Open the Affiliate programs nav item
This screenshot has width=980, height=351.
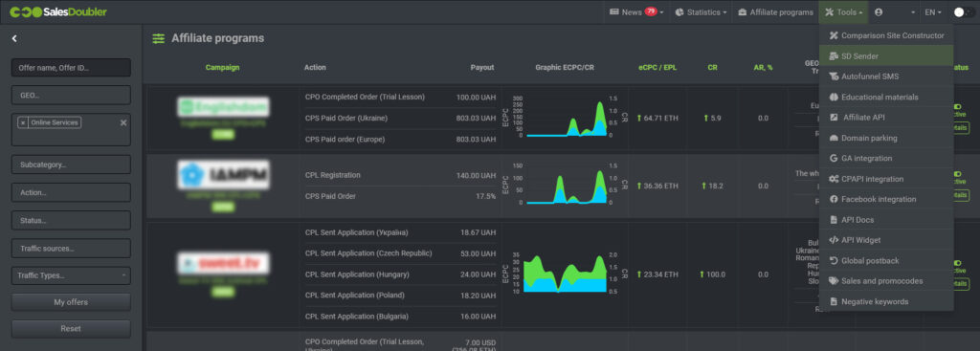click(775, 11)
